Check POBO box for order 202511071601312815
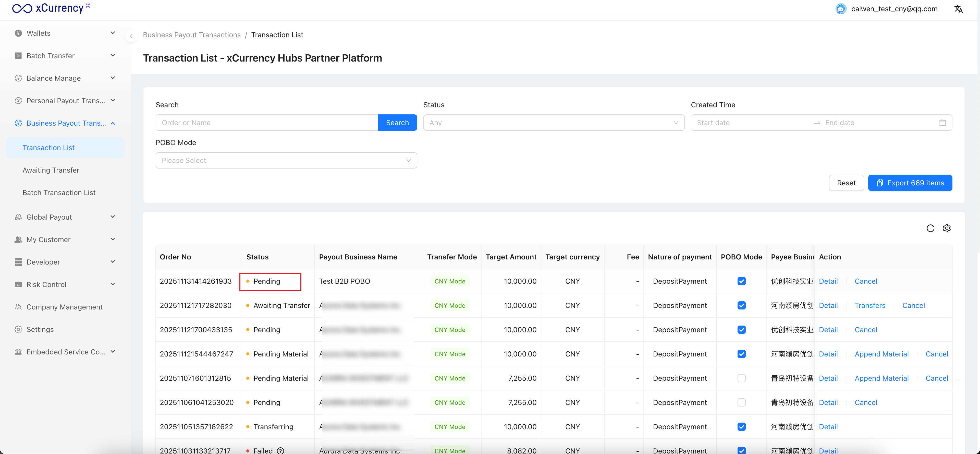 [741, 378]
